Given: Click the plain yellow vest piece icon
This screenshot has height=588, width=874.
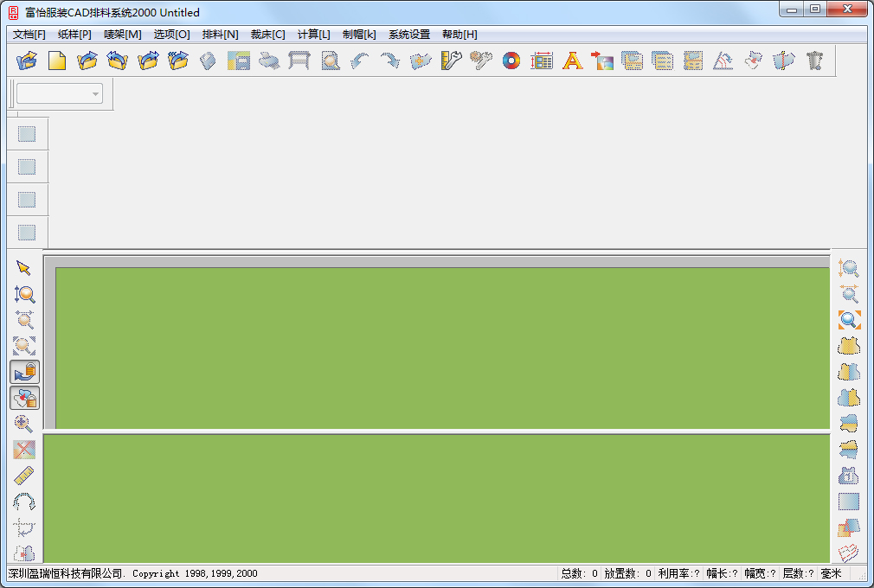Looking at the screenshot, I should (x=849, y=346).
